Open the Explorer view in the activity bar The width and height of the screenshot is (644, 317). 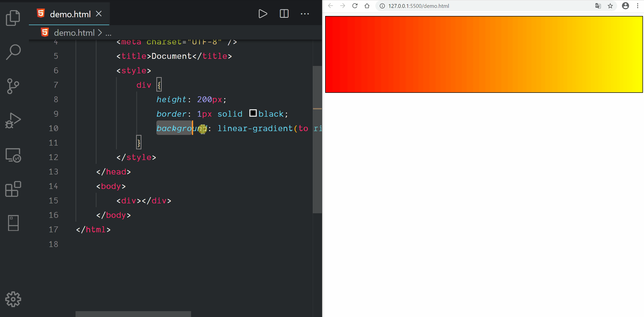click(x=13, y=18)
